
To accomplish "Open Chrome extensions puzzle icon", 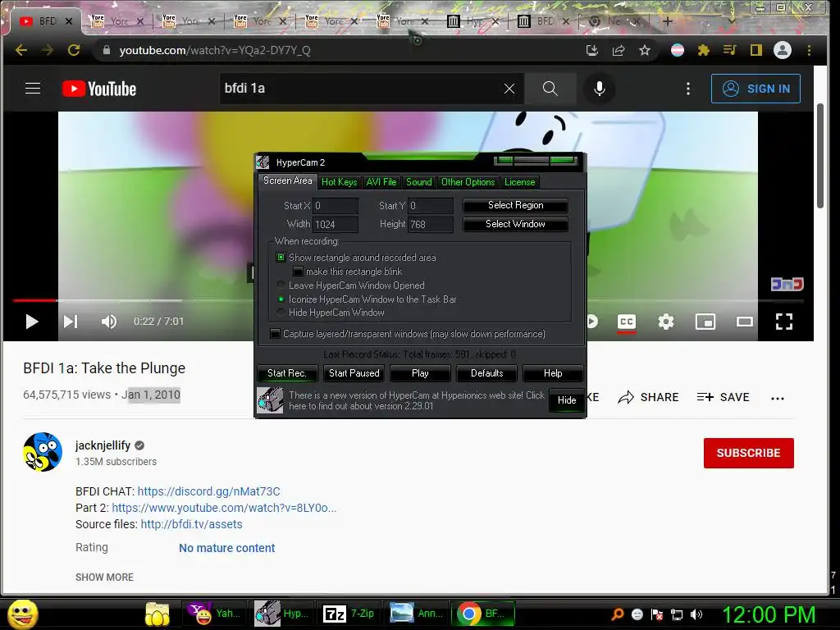I will point(703,50).
